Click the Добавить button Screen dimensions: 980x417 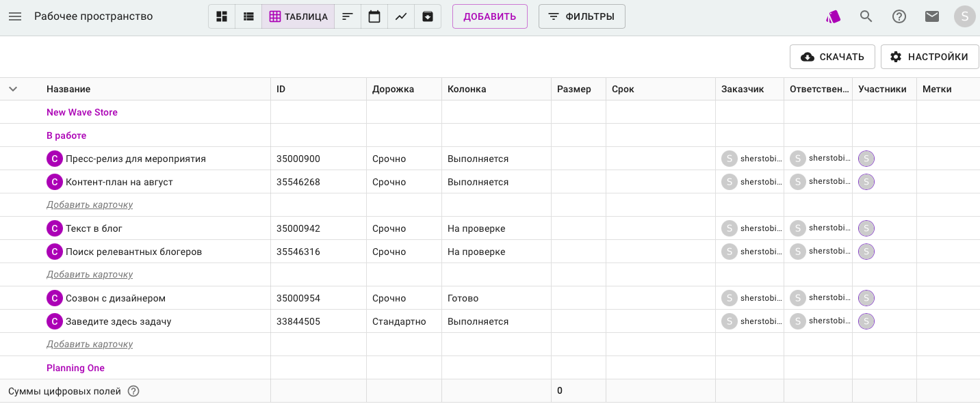489,16
